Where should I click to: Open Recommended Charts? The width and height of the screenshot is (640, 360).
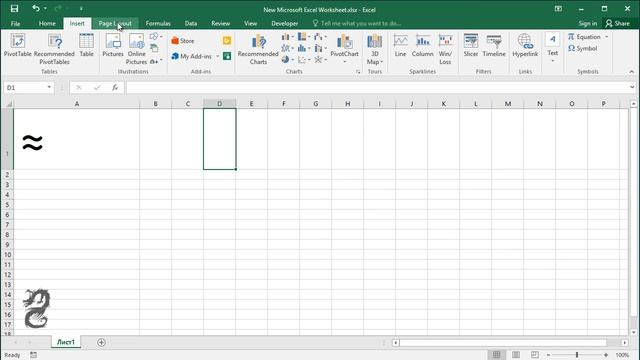pos(258,49)
